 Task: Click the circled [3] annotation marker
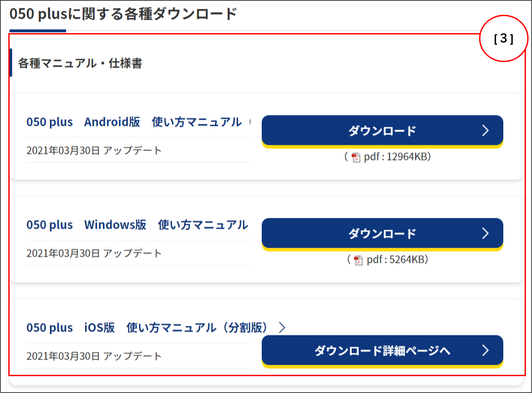503,39
